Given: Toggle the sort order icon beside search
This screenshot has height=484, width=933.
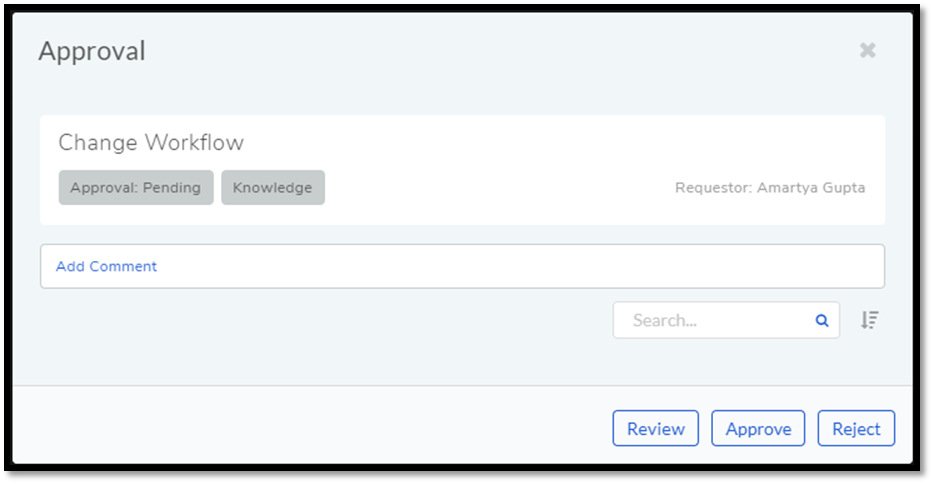Looking at the screenshot, I should (869, 320).
